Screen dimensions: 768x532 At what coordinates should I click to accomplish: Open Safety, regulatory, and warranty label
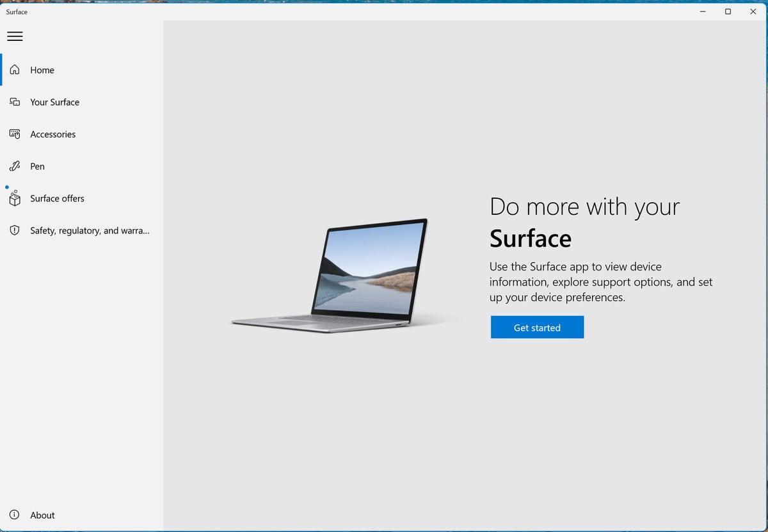point(90,230)
